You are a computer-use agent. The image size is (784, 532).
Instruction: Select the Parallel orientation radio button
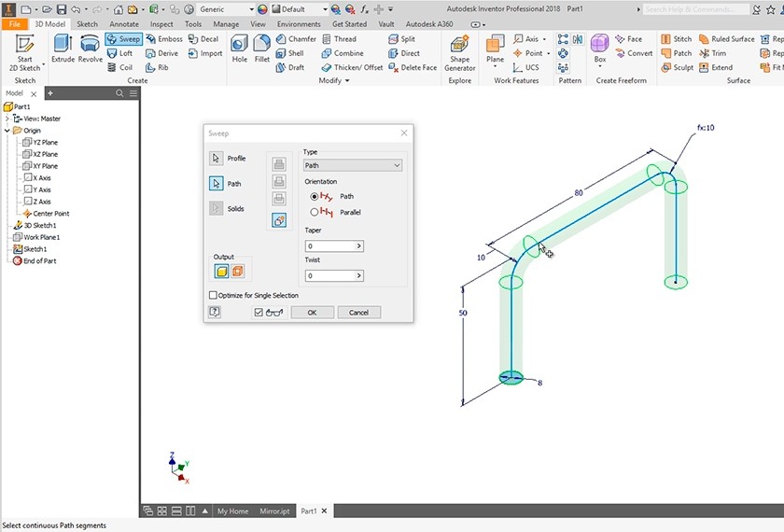click(x=315, y=213)
